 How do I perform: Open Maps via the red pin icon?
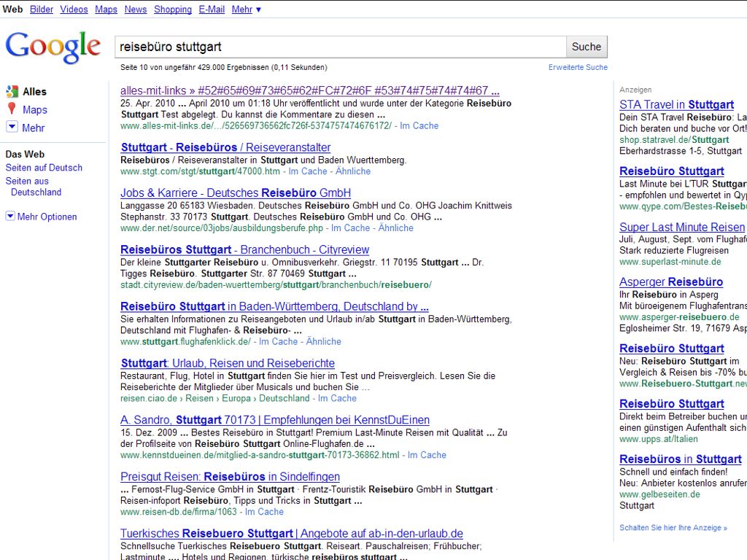12,109
